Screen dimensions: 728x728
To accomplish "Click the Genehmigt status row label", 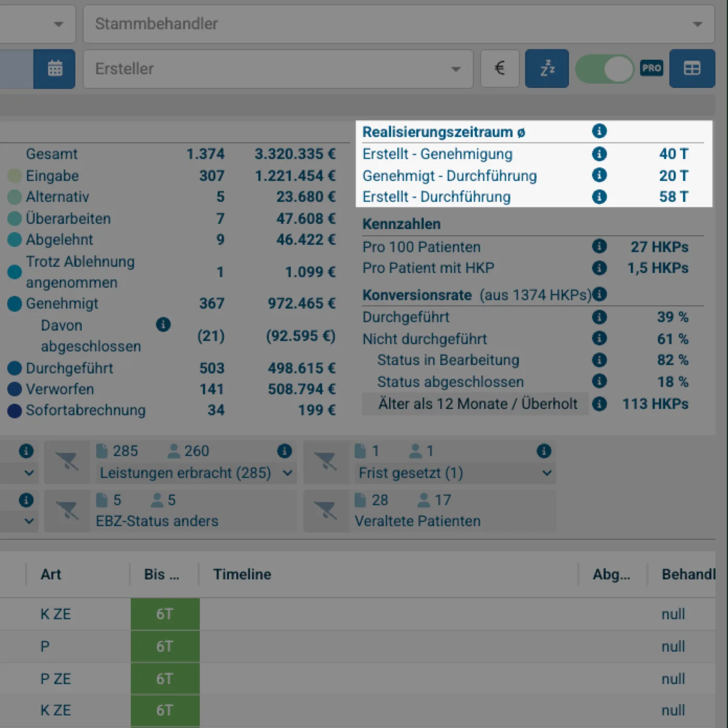I will pos(62,304).
